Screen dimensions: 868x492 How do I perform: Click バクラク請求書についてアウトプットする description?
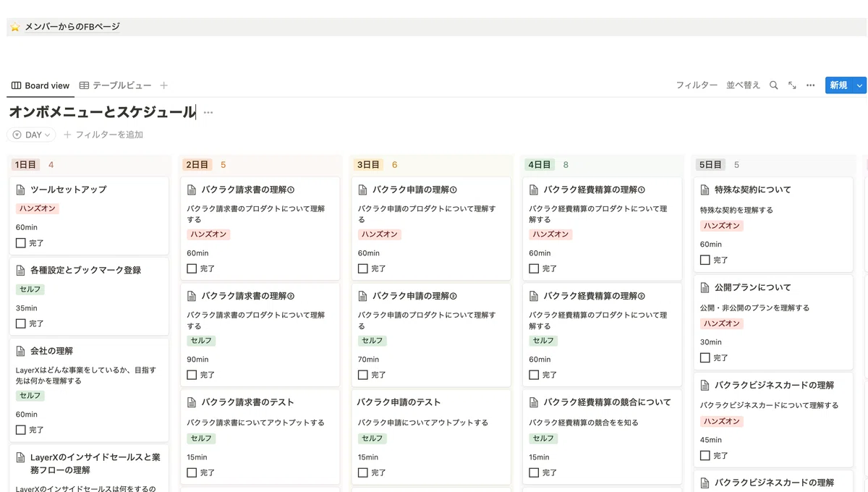pyautogui.click(x=255, y=423)
